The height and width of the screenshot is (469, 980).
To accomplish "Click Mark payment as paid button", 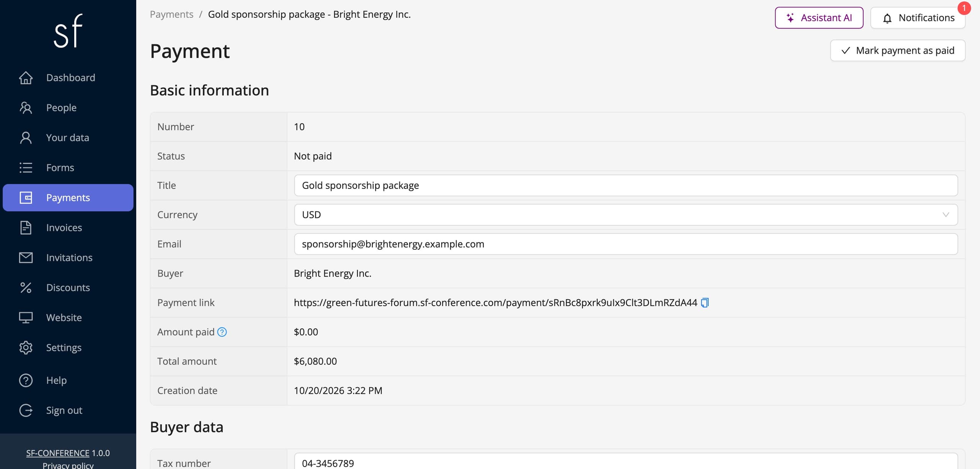I will pyautogui.click(x=897, y=51).
